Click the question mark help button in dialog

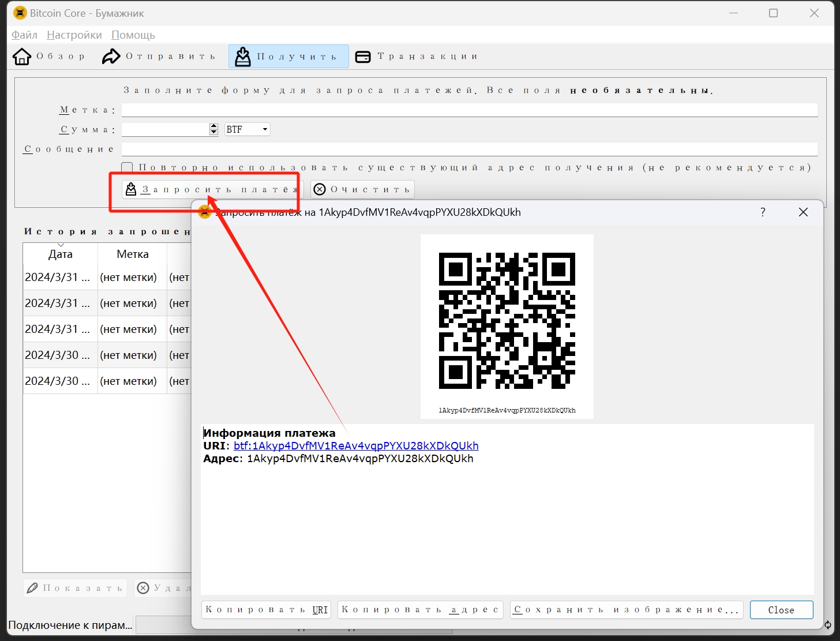click(763, 212)
